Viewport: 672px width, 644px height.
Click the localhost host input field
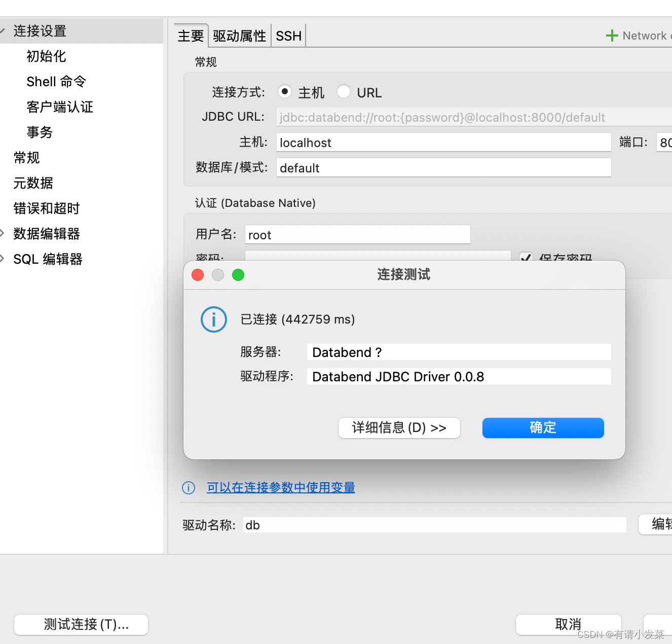pyautogui.click(x=443, y=142)
